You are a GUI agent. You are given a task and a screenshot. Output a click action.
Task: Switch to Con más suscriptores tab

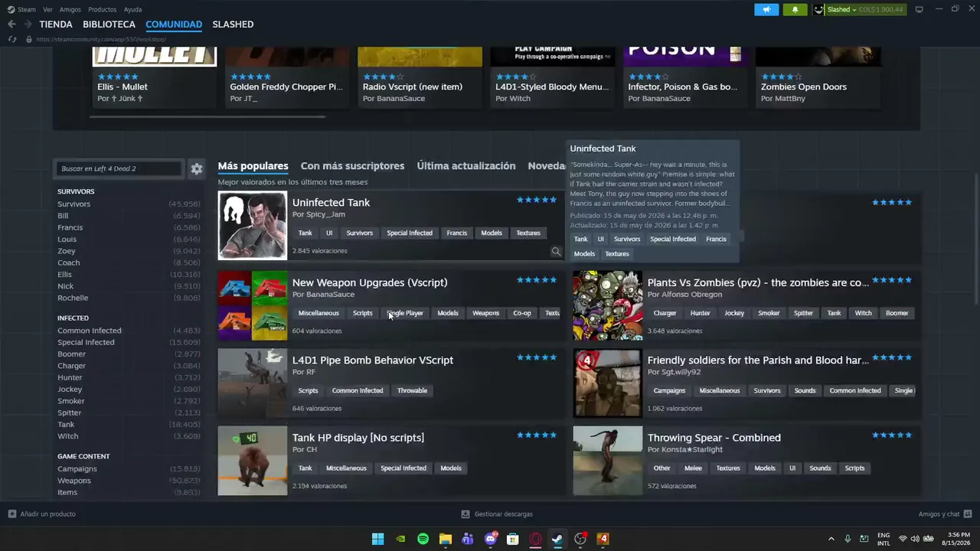click(x=352, y=166)
